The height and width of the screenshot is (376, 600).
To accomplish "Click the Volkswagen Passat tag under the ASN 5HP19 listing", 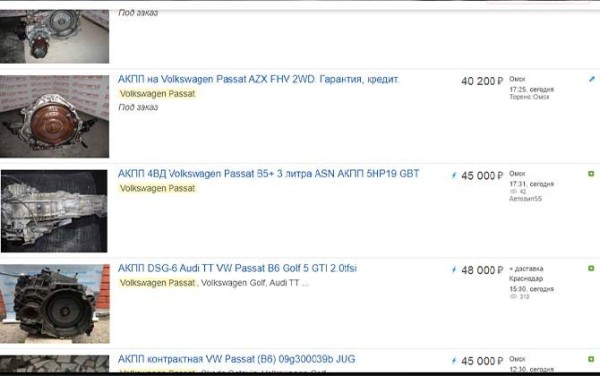I will pyautogui.click(x=157, y=188).
